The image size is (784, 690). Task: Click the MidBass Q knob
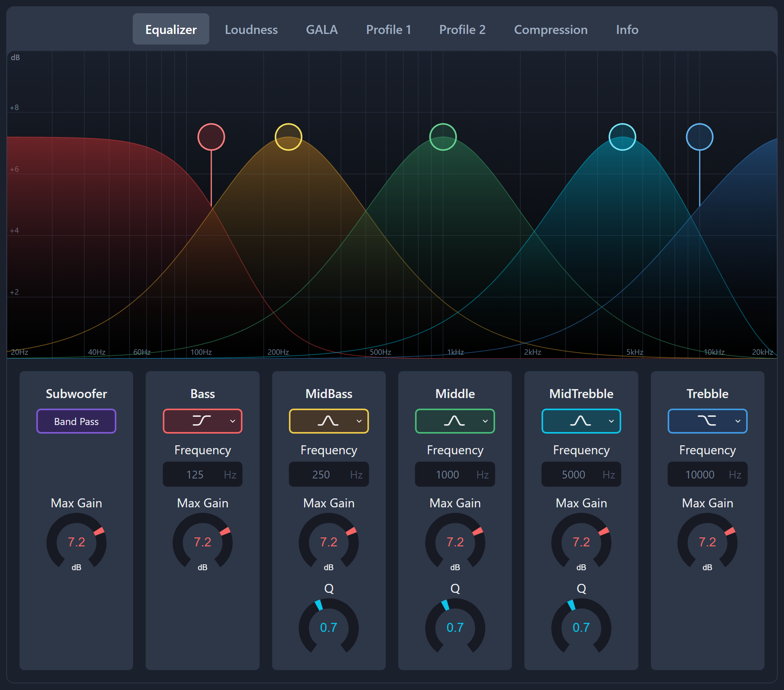point(329,627)
